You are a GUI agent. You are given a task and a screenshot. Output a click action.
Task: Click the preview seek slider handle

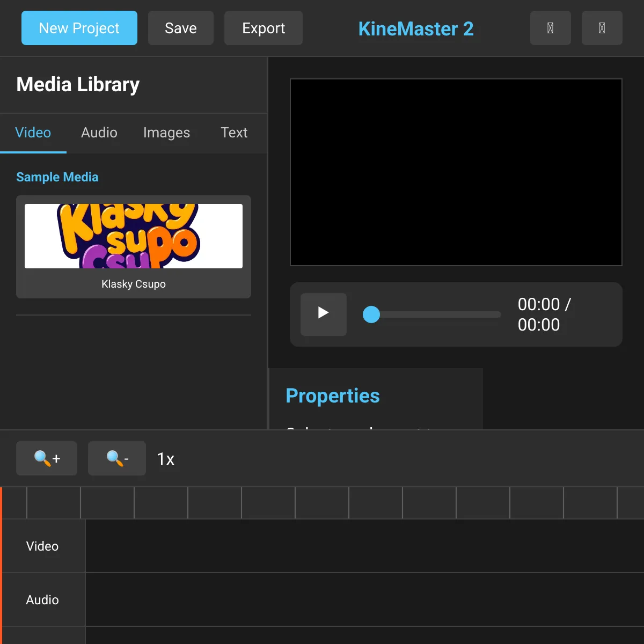tap(371, 314)
